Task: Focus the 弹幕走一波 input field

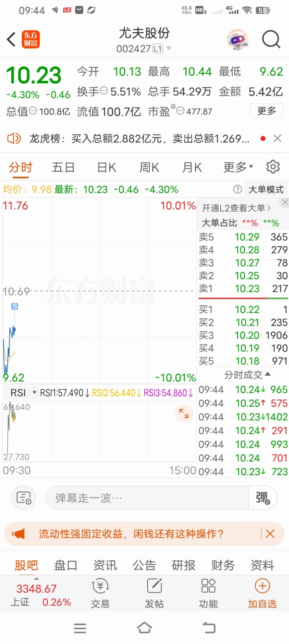Action: (147, 498)
